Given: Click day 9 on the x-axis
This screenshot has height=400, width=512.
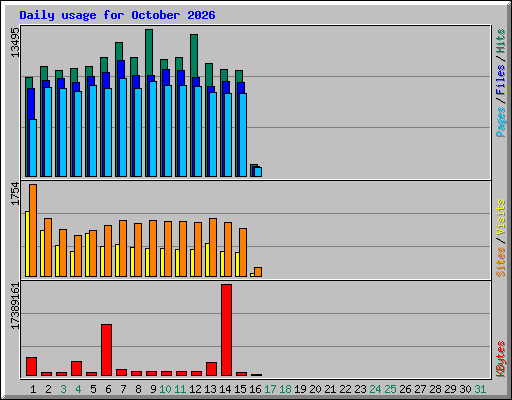Looking at the screenshot, I should tap(153, 389).
